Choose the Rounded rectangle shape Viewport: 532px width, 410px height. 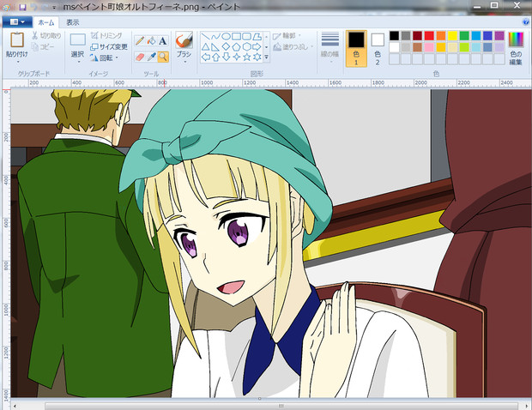[x=246, y=36]
